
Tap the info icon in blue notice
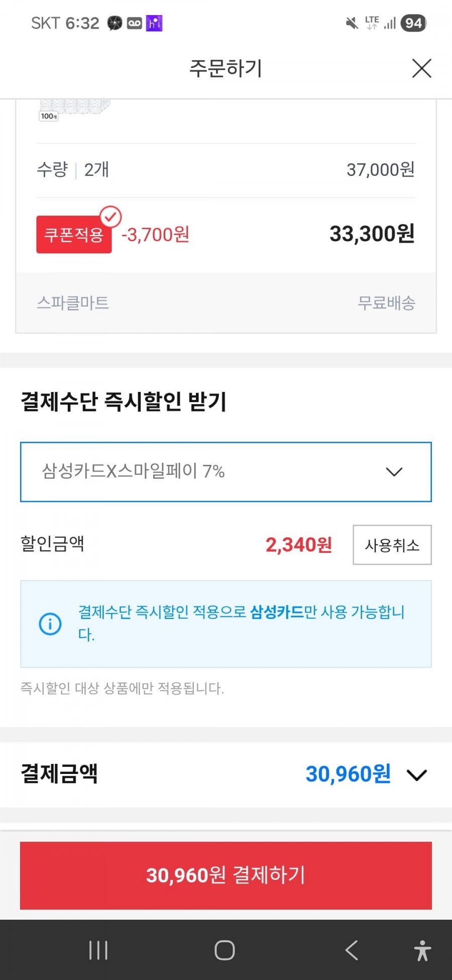[x=50, y=624]
